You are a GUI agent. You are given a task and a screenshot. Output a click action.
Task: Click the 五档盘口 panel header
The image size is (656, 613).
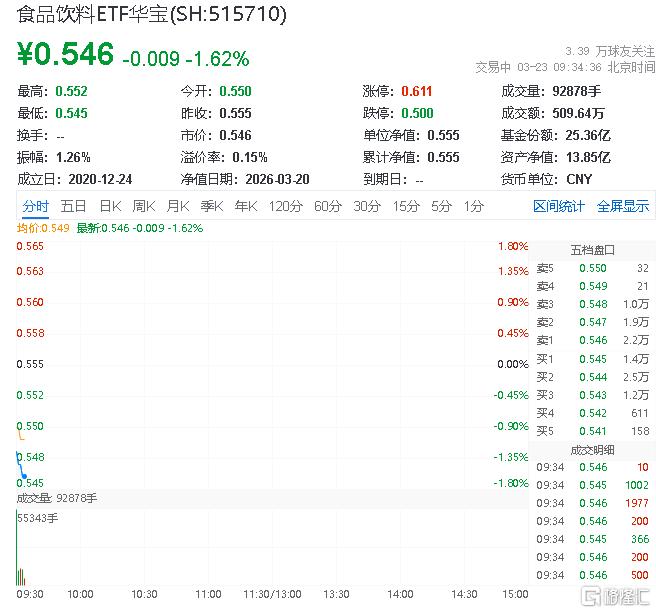[x=592, y=250]
